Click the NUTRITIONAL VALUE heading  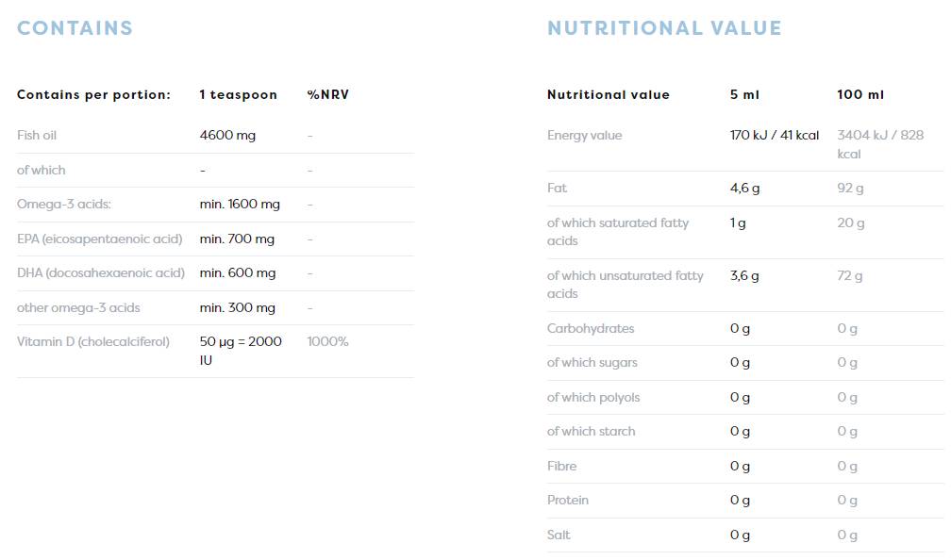click(664, 28)
